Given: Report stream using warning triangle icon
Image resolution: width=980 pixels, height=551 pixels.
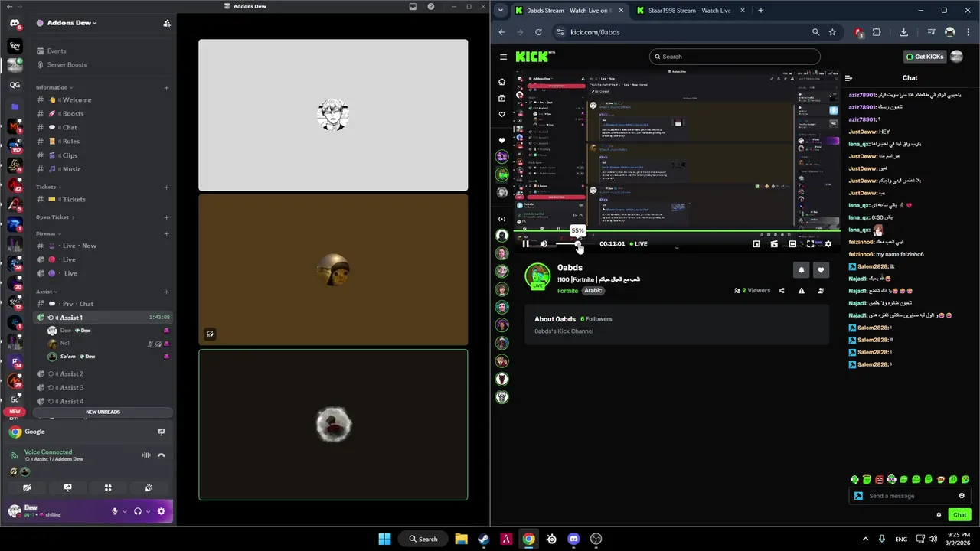Looking at the screenshot, I should point(802,291).
